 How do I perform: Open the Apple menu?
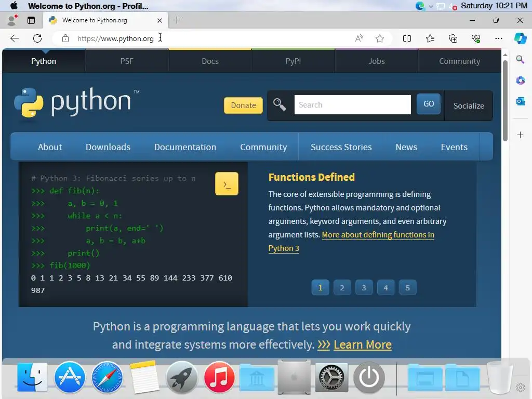point(14,6)
